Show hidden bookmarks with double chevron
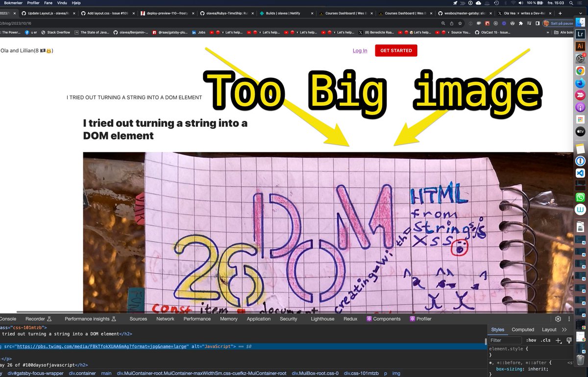 click(x=547, y=32)
